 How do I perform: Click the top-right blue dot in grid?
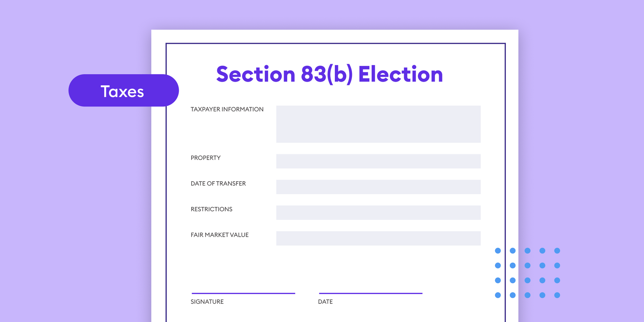(557, 251)
